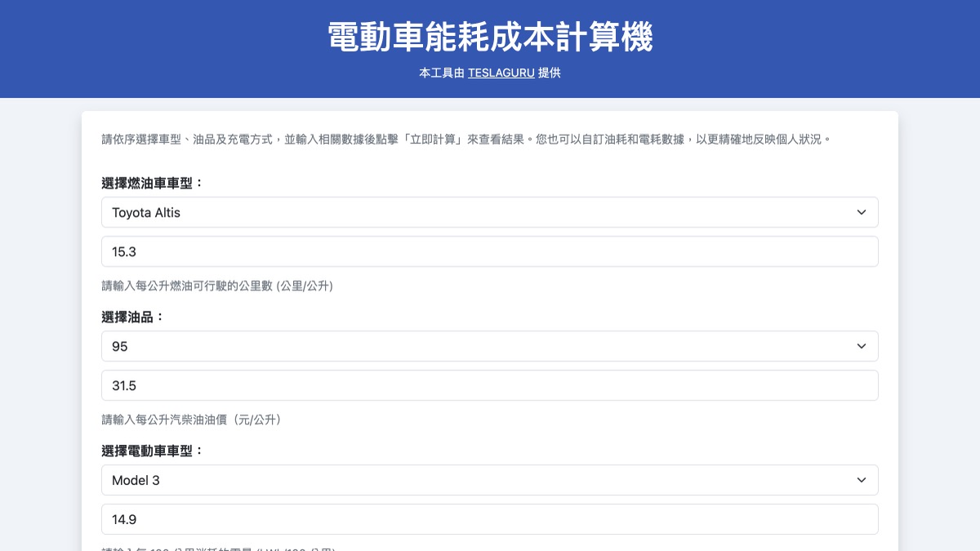Screen dimensions: 980x551
Task: Open the Model 3 electric car dropdown
Action: (490, 480)
